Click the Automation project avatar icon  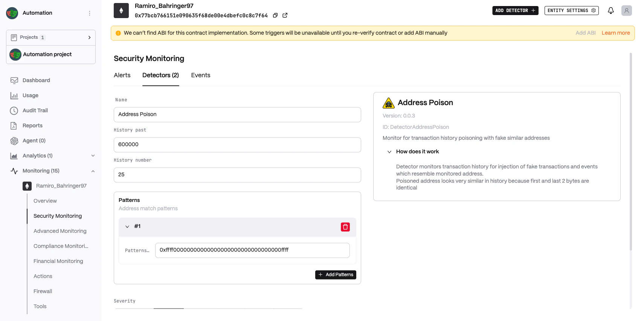tap(15, 55)
